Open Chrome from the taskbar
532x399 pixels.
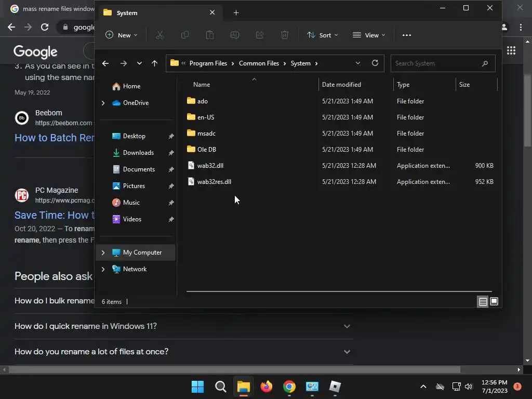(x=289, y=387)
